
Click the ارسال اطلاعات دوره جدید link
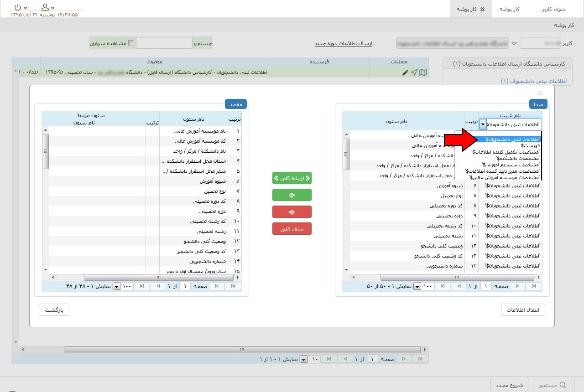343,44
